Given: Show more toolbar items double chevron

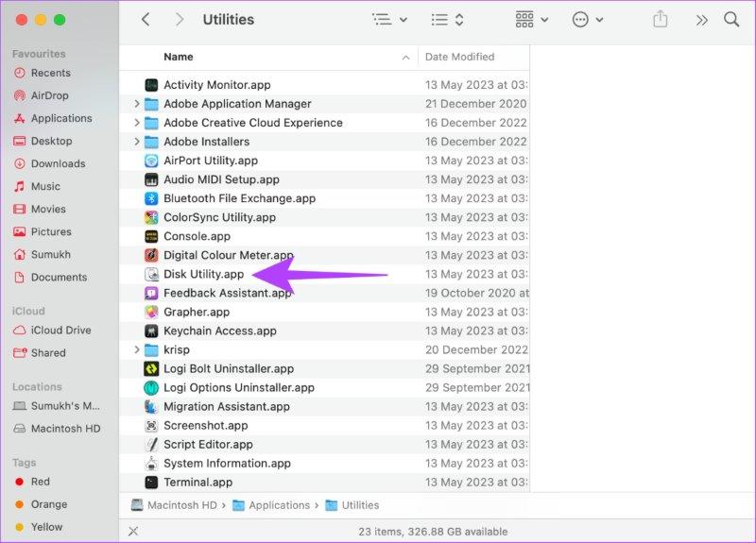Looking at the screenshot, I should coord(701,20).
